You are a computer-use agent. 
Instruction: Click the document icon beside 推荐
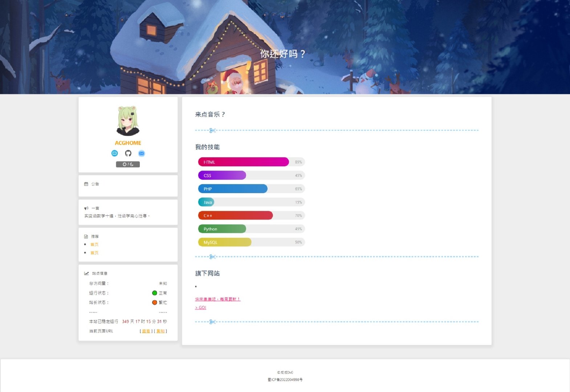(86, 237)
